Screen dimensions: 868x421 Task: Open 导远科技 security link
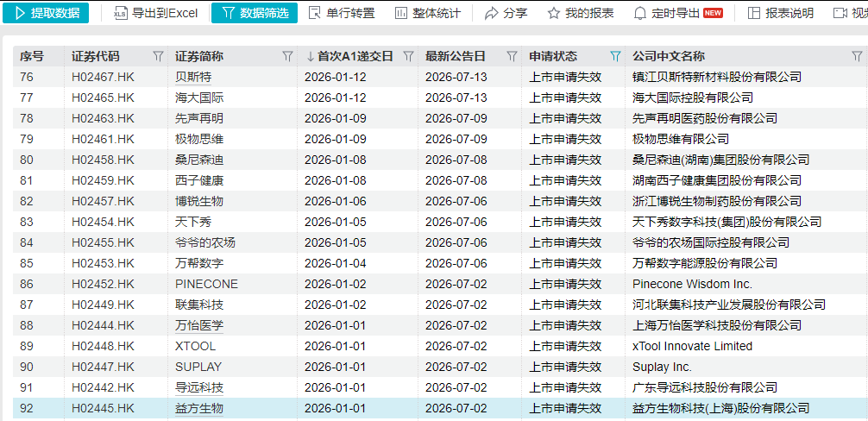click(x=199, y=387)
